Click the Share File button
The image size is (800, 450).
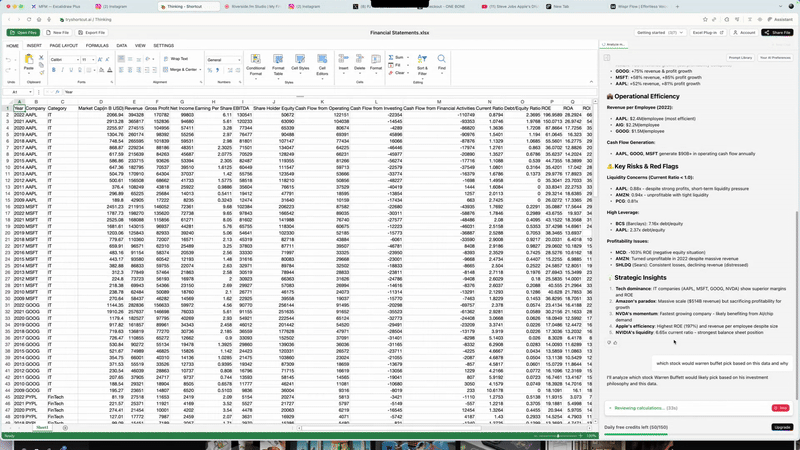[777, 32]
